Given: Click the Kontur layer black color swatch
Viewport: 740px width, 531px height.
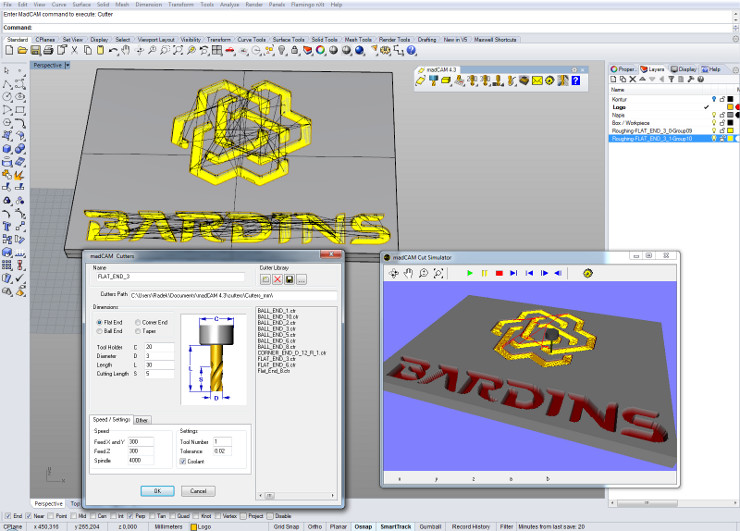Looking at the screenshot, I should (x=730, y=99).
